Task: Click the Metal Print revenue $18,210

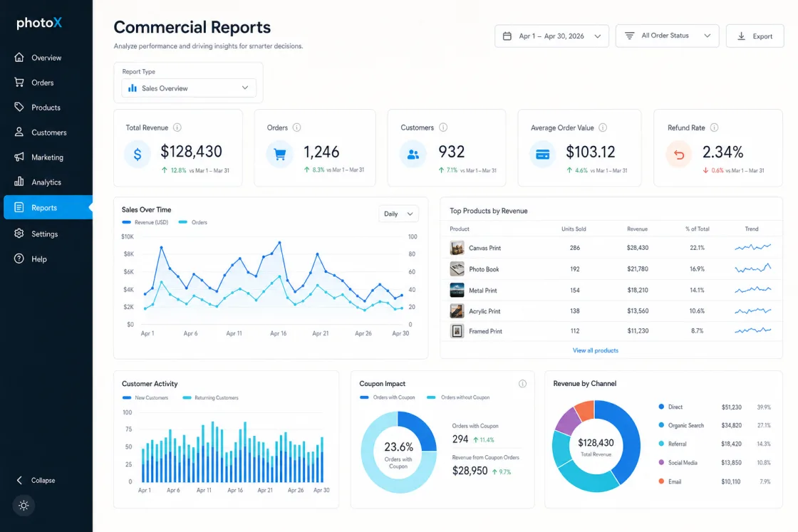Action: [638, 291]
